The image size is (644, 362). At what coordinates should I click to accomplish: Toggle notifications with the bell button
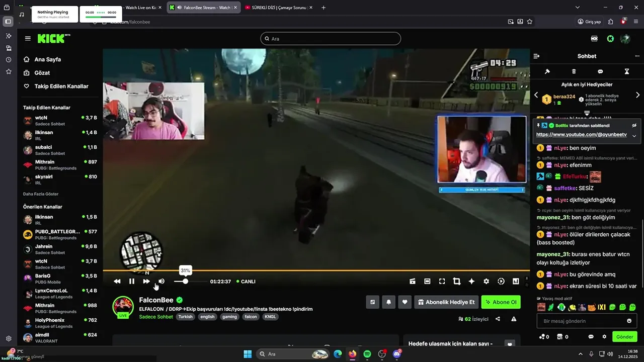388,302
